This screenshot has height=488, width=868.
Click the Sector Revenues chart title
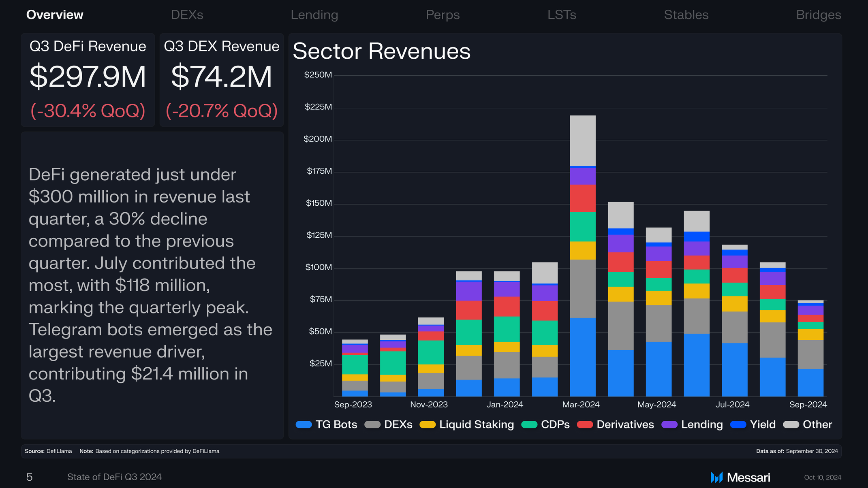coord(382,51)
